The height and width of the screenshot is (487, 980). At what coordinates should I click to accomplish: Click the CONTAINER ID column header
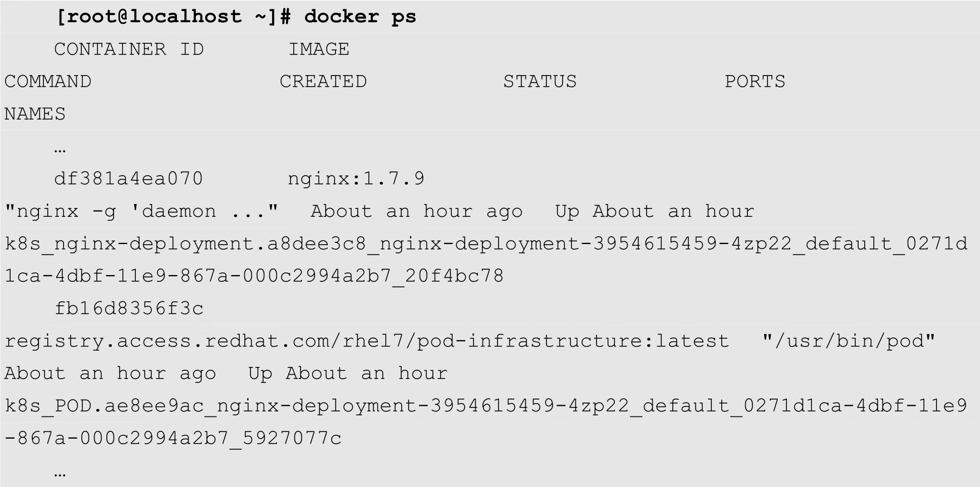coord(129,49)
